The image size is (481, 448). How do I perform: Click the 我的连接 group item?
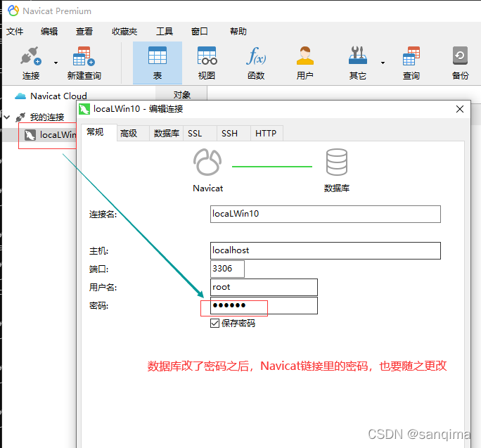[x=46, y=117]
